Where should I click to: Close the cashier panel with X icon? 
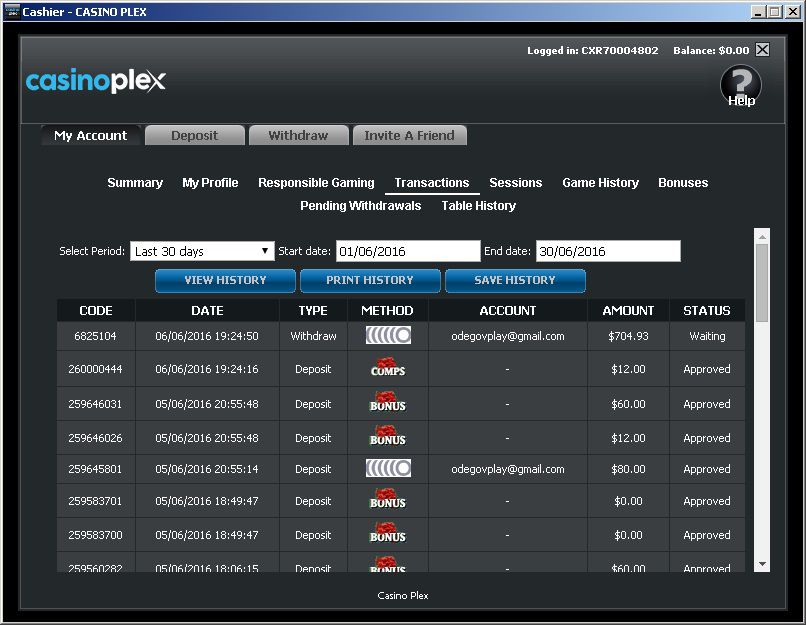tap(763, 50)
